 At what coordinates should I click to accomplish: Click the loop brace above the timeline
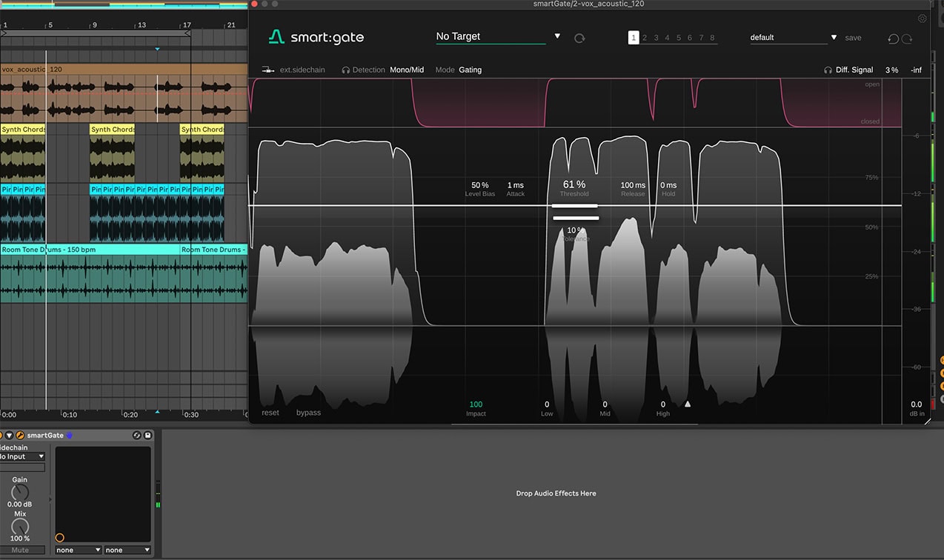point(95,33)
